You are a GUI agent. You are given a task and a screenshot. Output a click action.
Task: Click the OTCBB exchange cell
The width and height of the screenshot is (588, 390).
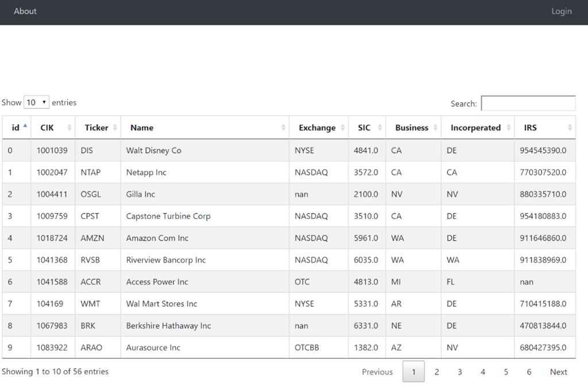(319, 347)
